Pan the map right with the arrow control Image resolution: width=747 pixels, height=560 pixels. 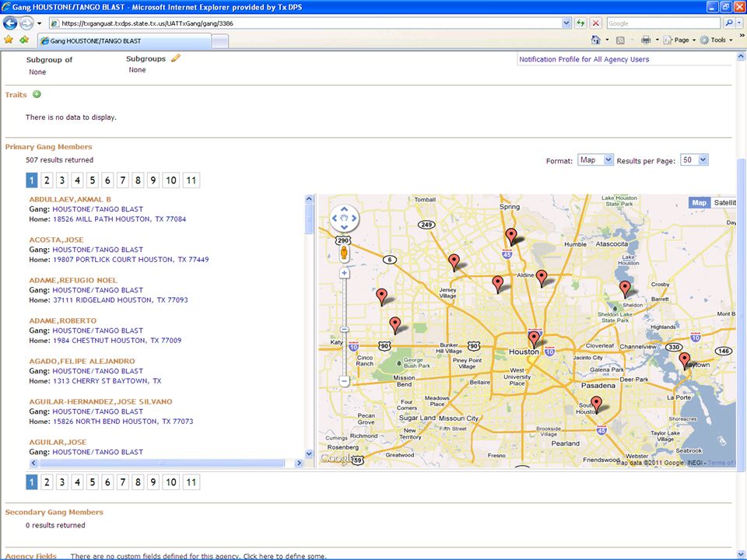[354, 218]
